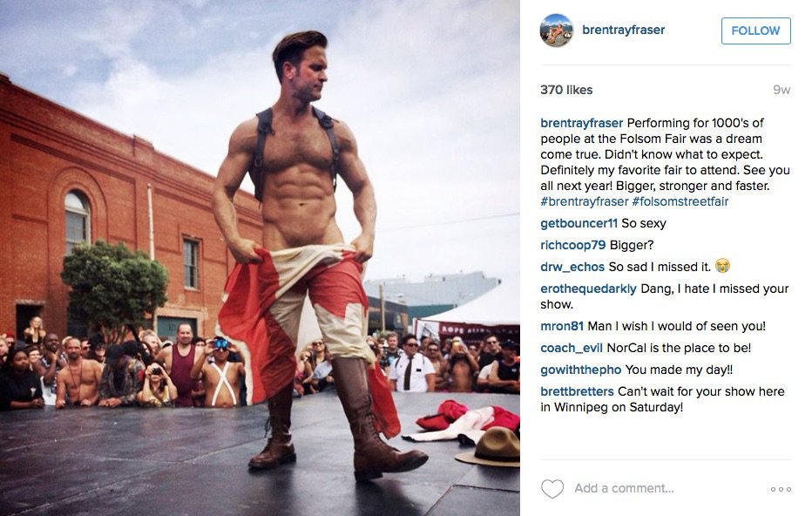Open coach_evil commenter profile

click(x=572, y=348)
